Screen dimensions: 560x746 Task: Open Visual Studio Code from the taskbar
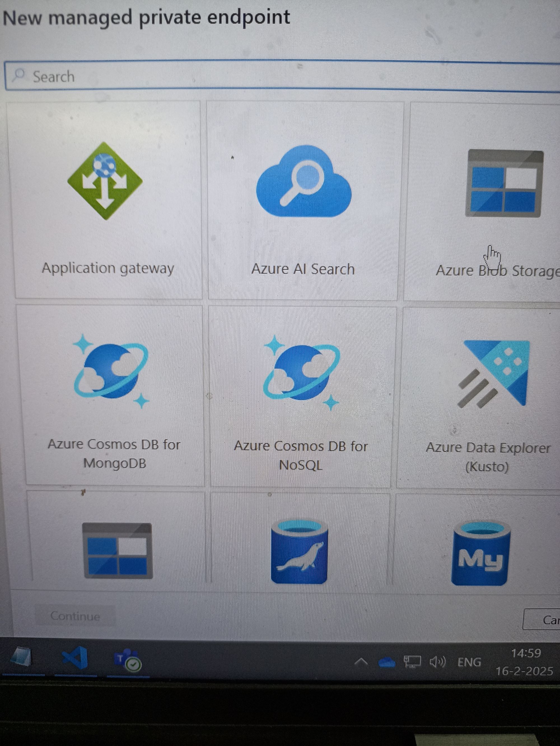point(75,658)
